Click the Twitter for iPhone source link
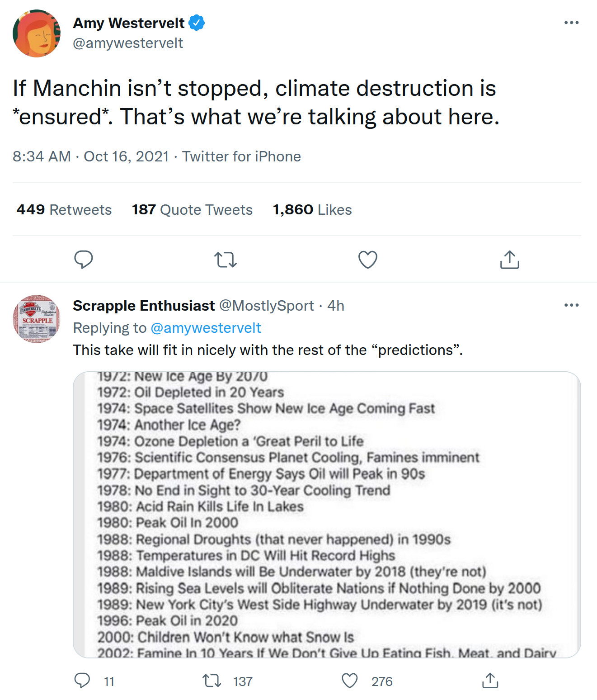 [x=241, y=156]
